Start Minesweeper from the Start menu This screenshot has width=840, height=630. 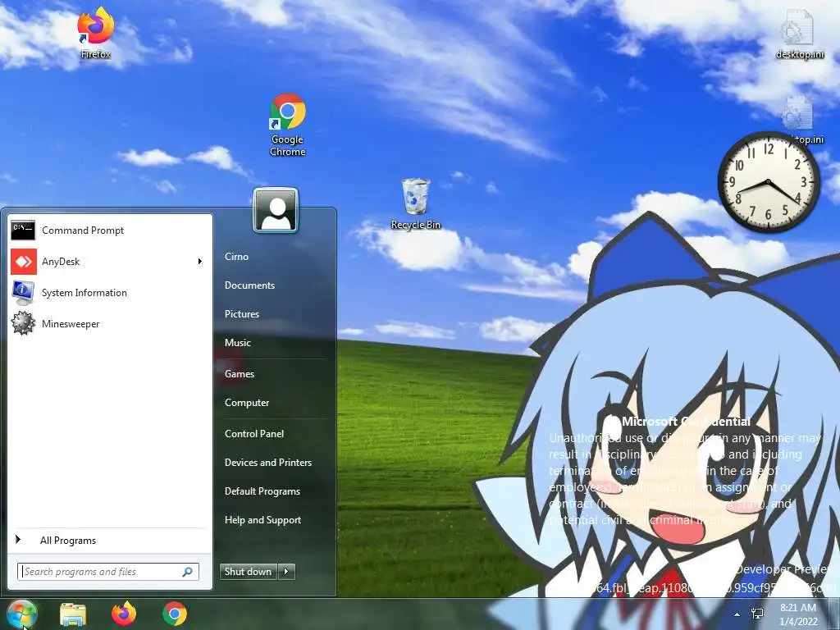coord(110,323)
